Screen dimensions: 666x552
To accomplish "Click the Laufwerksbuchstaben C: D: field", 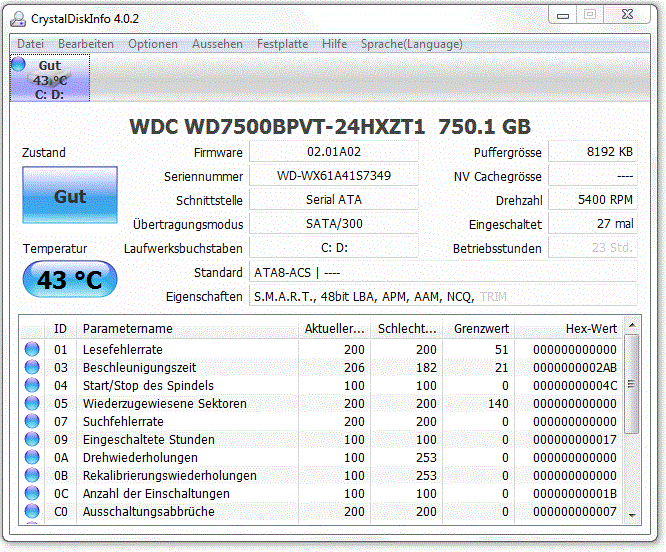I will (x=334, y=248).
